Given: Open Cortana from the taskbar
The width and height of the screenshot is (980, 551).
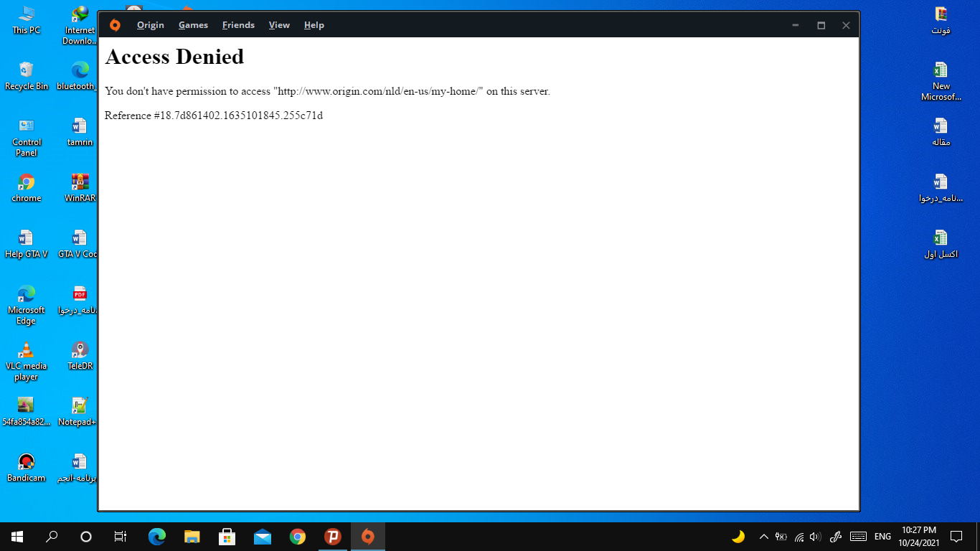Looking at the screenshot, I should pos(86,537).
